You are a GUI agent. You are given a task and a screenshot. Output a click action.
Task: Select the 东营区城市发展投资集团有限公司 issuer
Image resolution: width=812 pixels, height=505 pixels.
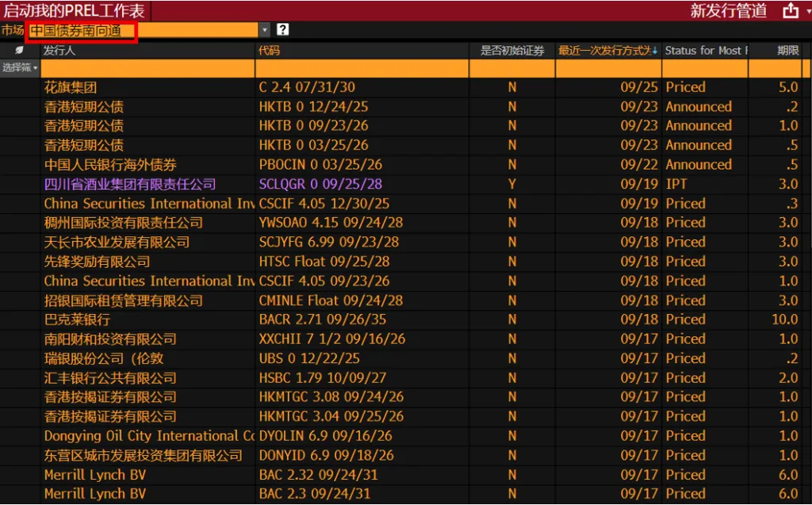tap(144, 455)
